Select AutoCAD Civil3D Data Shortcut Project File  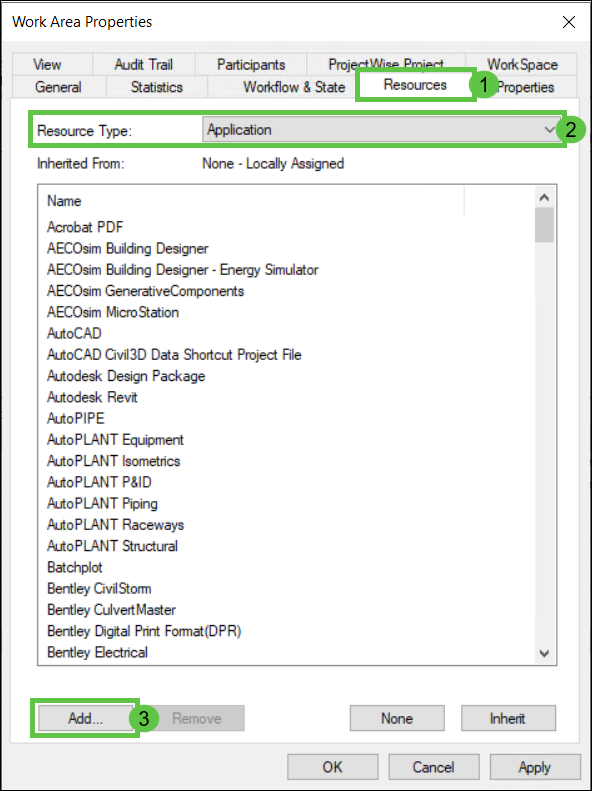point(174,355)
